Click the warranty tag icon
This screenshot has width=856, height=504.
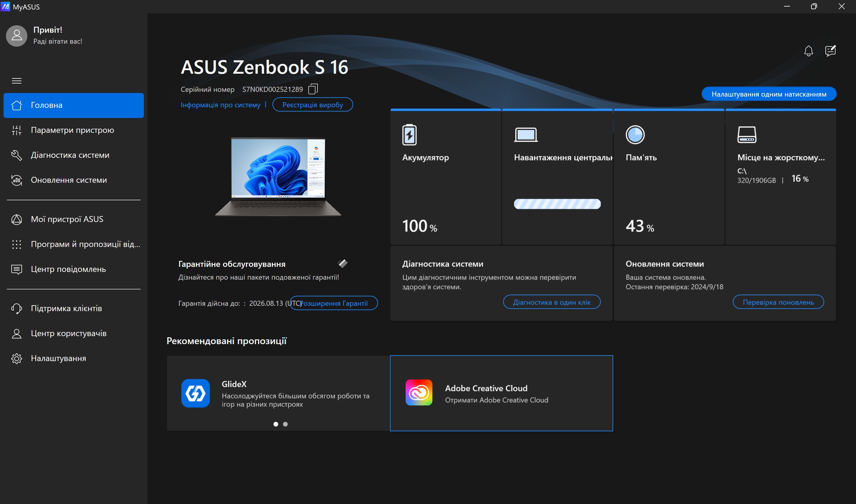[x=342, y=263]
